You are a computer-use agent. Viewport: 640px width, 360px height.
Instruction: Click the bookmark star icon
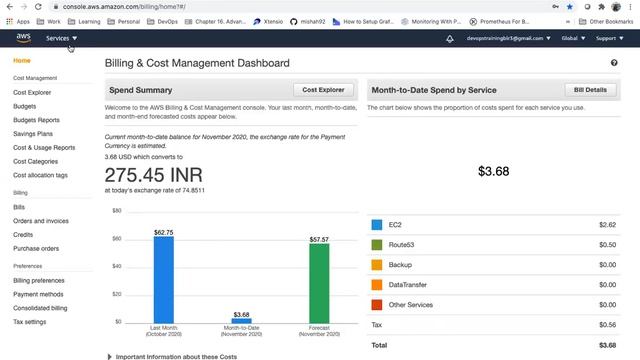click(x=570, y=7)
